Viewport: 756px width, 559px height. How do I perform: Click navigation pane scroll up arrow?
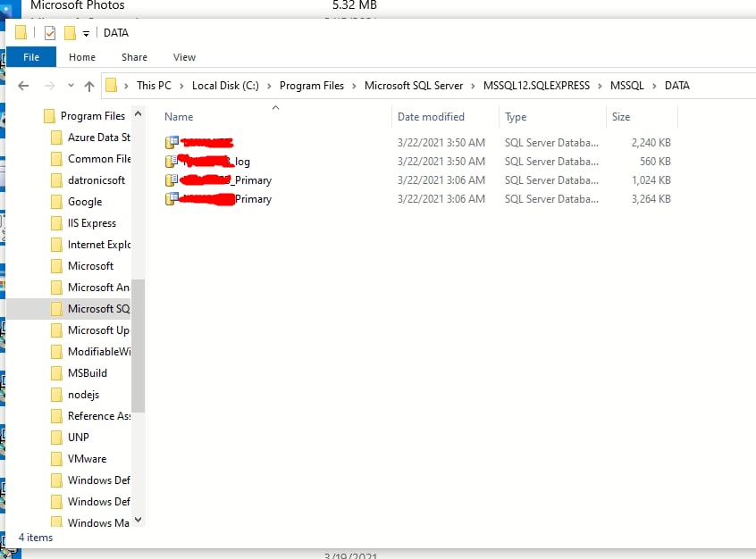139,114
